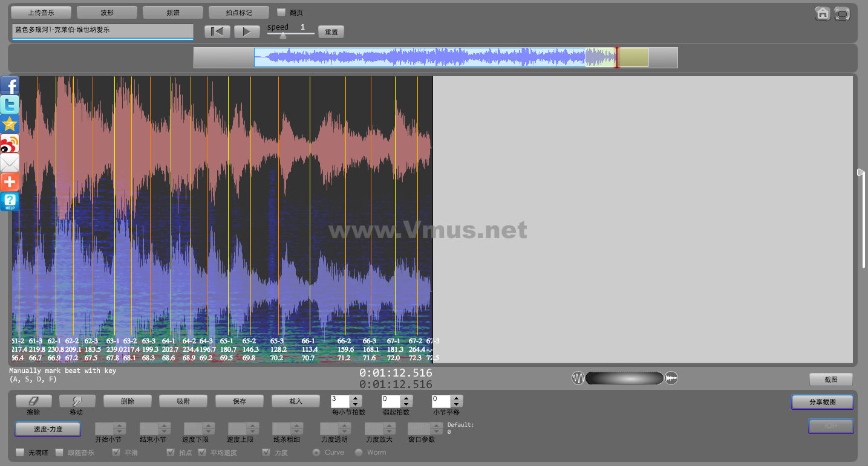The width and height of the screenshot is (868, 466).
Task: Toggle the 无嘀嗒 checkbox
Action: [20, 452]
